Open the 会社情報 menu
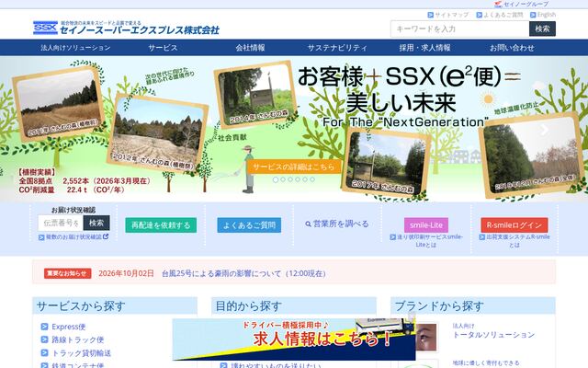The height and width of the screenshot is (368, 588). [x=250, y=48]
